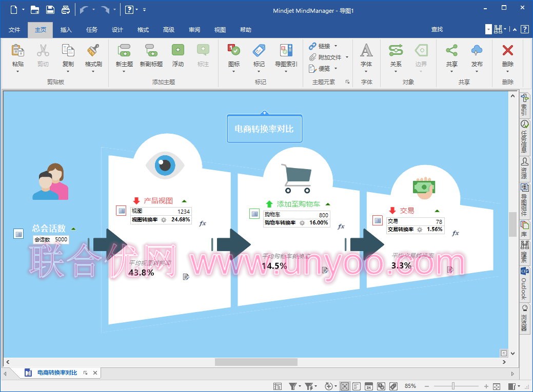Toggle the tag display icon in status bar
Screen dimensions: 533x392
(x=393, y=386)
